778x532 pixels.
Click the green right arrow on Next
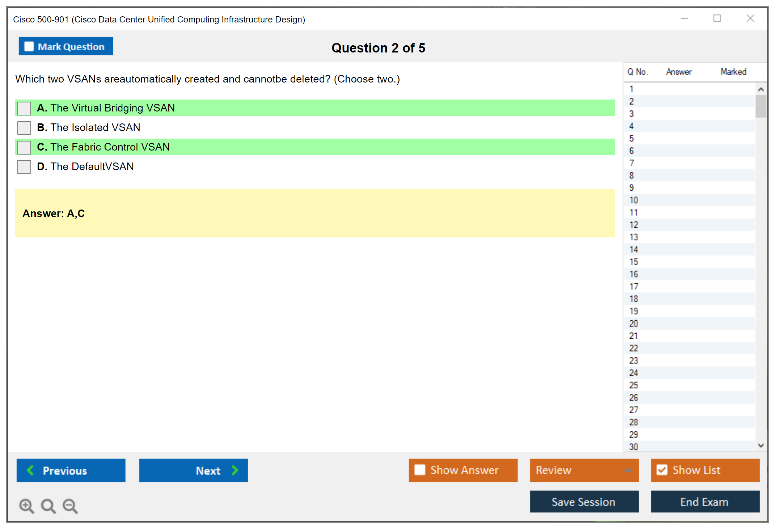click(x=235, y=470)
